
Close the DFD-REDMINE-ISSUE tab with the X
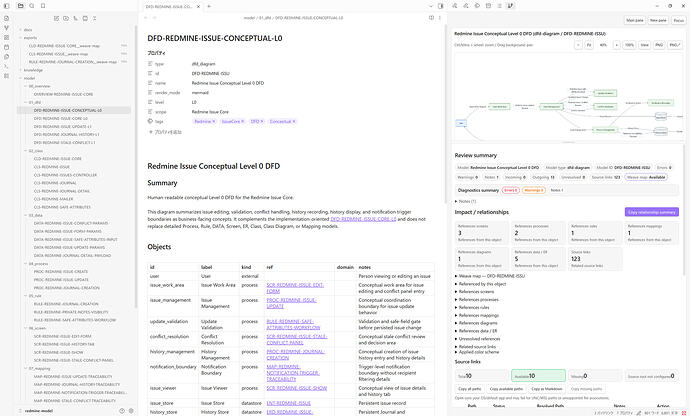(x=198, y=7)
